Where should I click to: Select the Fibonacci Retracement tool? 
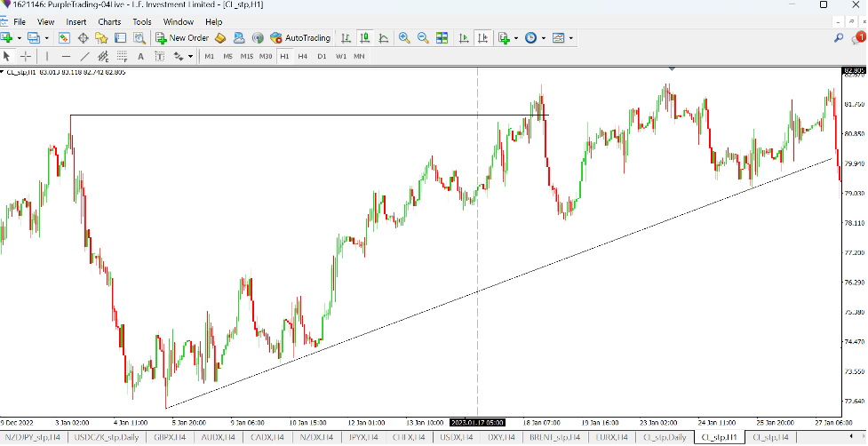pyautogui.click(x=122, y=56)
